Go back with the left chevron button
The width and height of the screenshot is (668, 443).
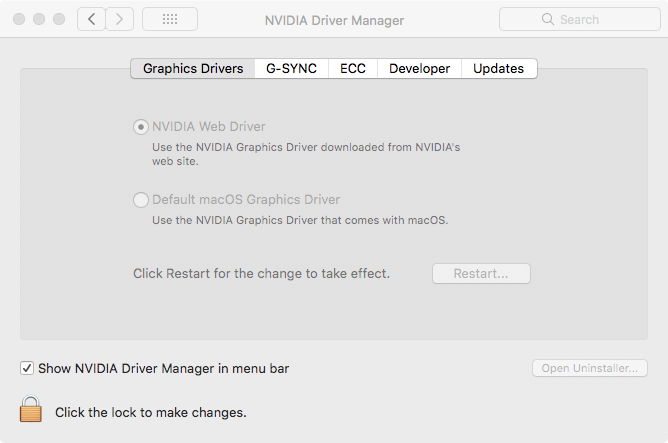point(91,19)
